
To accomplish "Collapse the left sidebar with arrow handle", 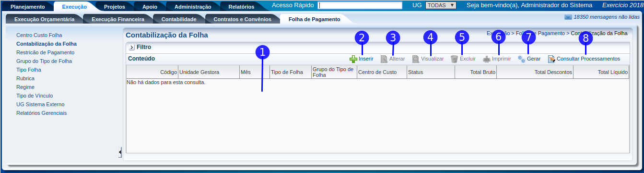I will (120, 152).
